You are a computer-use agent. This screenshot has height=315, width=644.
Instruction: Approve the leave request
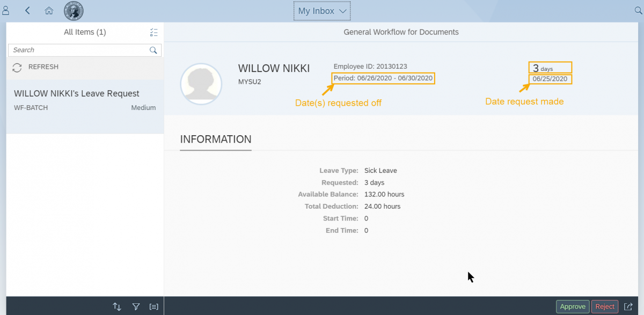point(572,306)
